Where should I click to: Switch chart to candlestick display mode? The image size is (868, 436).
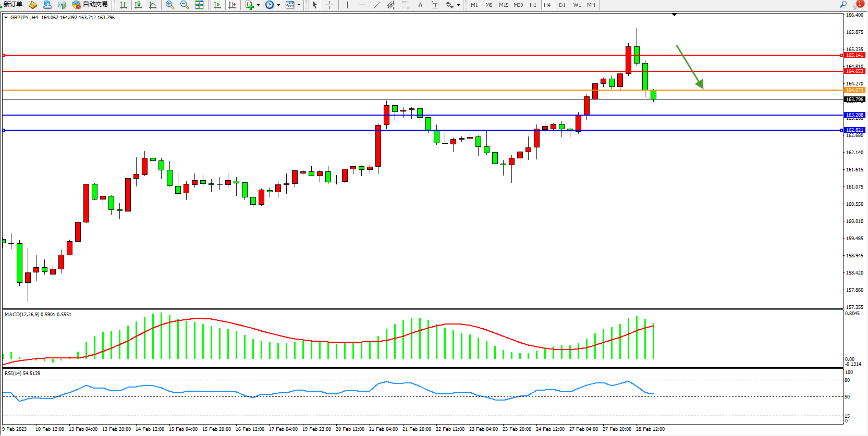[138, 5]
